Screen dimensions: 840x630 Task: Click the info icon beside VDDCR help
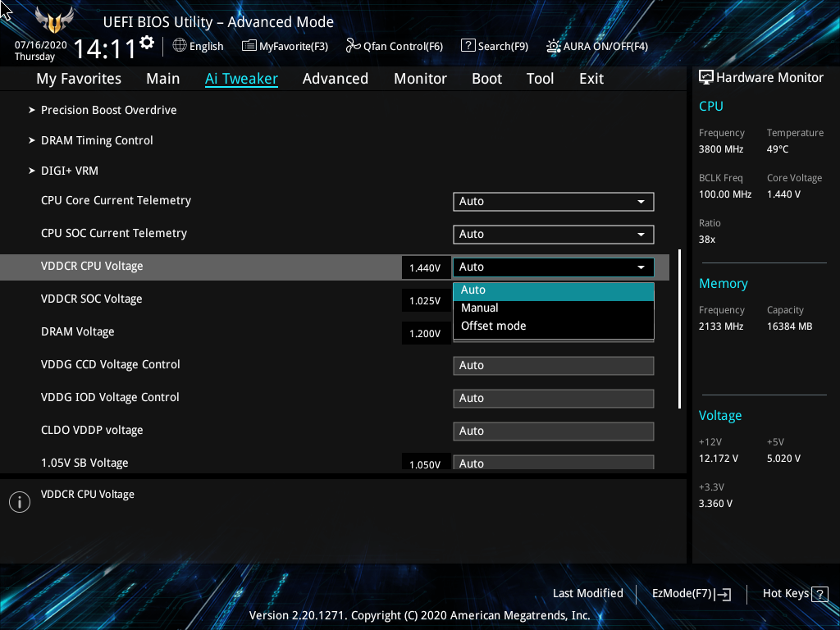coord(20,502)
